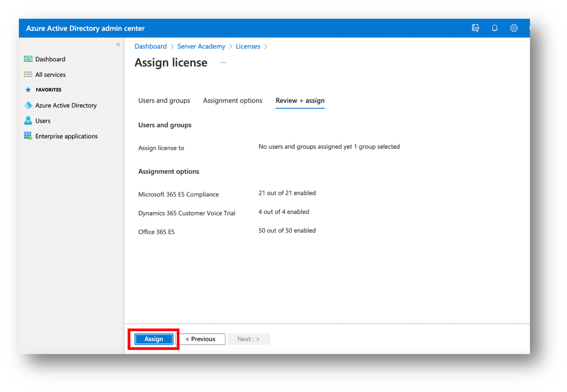The width and height of the screenshot is (567, 392).
Task: Navigate to the Licenses breadcrumb
Action: (x=248, y=46)
